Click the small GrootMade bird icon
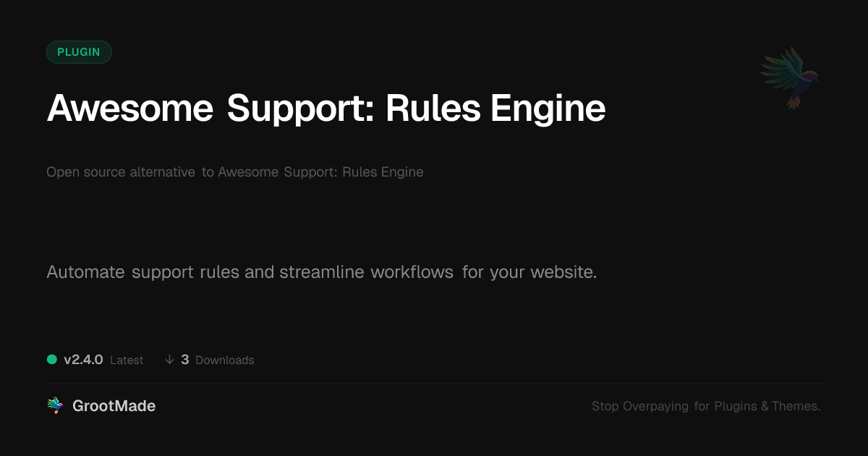 (x=55, y=406)
